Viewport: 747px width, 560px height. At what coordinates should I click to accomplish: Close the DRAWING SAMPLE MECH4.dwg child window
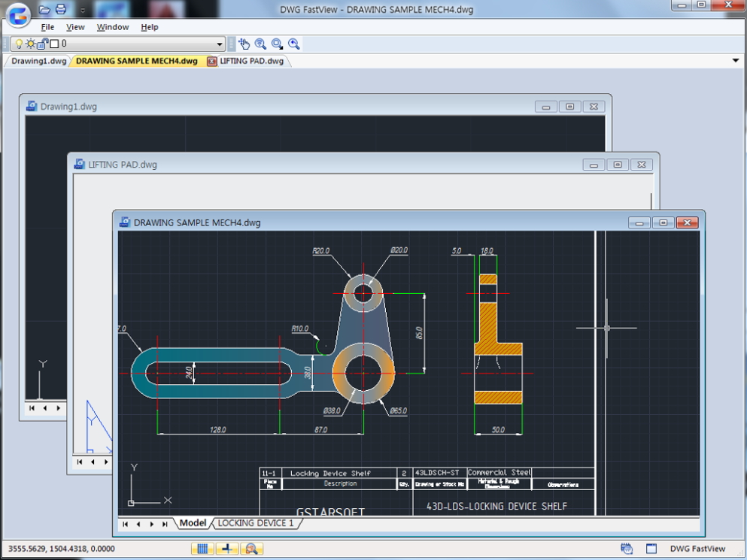click(688, 222)
